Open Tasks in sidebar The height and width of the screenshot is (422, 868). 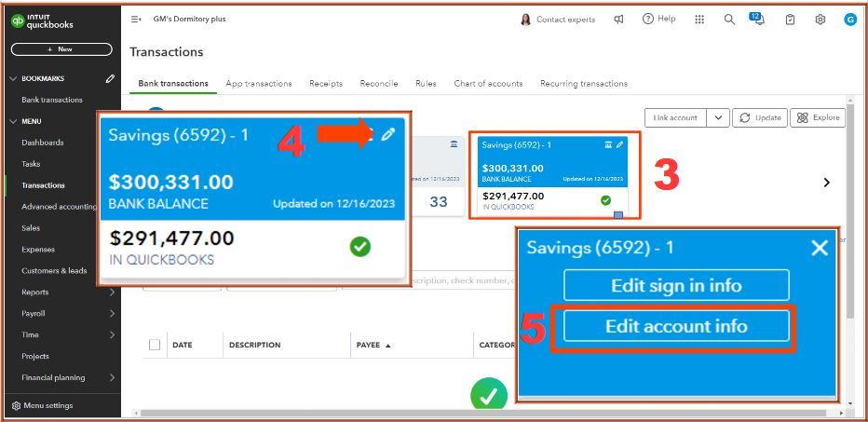pyautogui.click(x=31, y=164)
